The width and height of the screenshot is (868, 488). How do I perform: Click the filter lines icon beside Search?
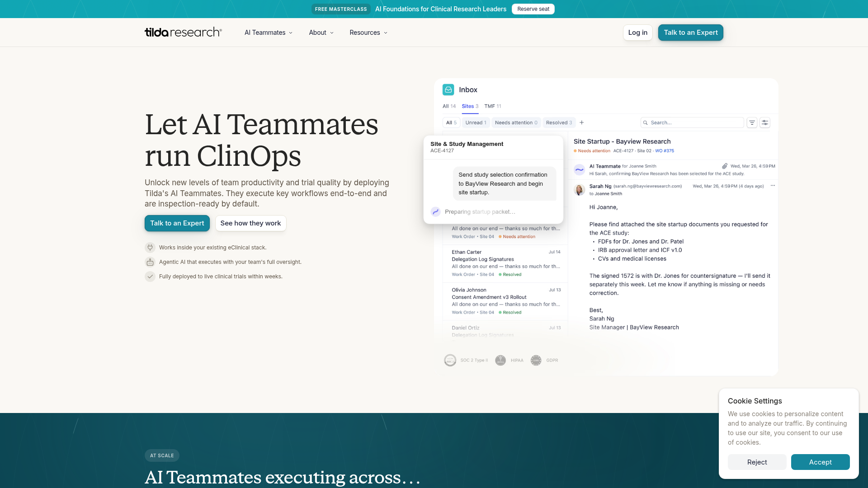click(752, 122)
